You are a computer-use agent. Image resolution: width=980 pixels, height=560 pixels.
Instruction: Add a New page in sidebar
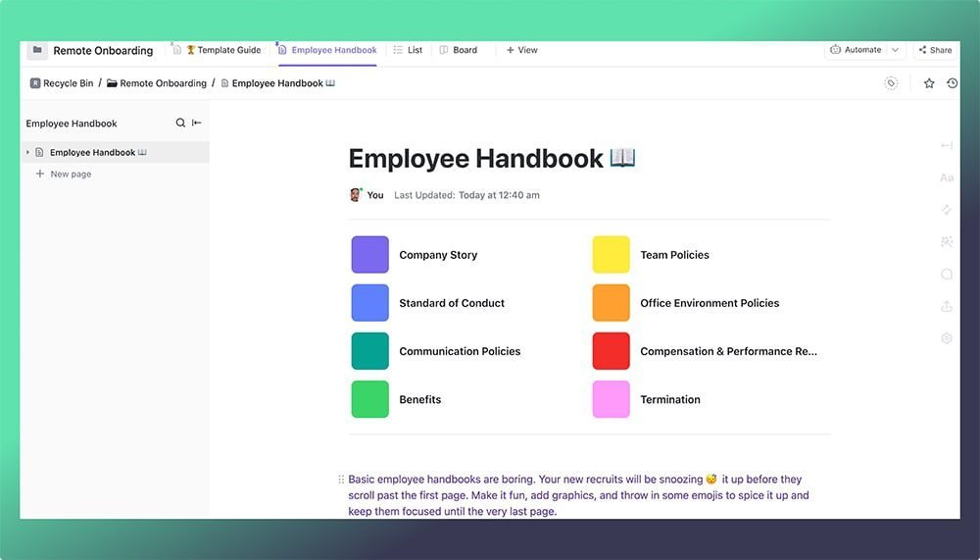coord(64,174)
